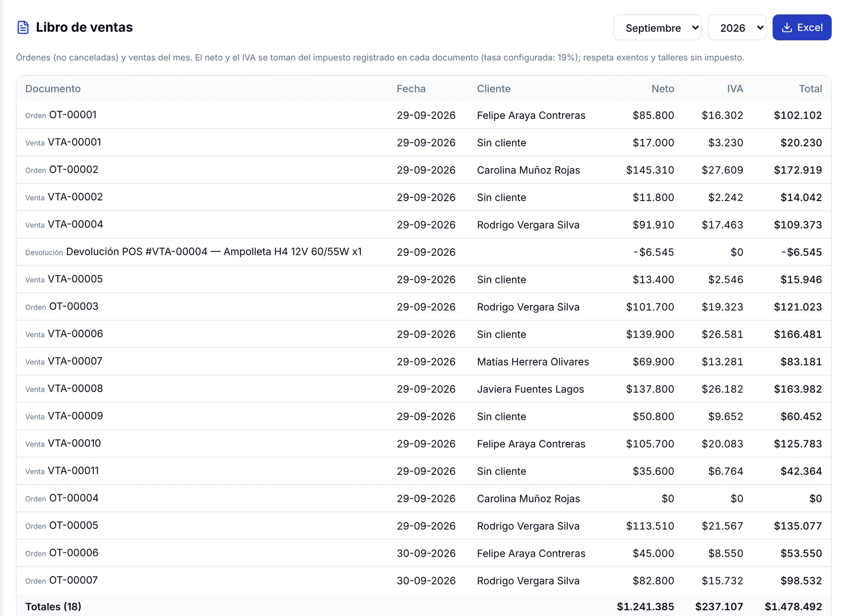Click the Documento column header

(x=53, y=89)
